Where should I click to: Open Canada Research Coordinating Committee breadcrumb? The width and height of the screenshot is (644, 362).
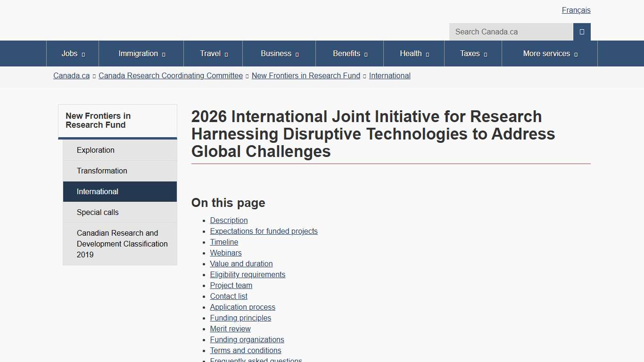[x=171, y=75]
